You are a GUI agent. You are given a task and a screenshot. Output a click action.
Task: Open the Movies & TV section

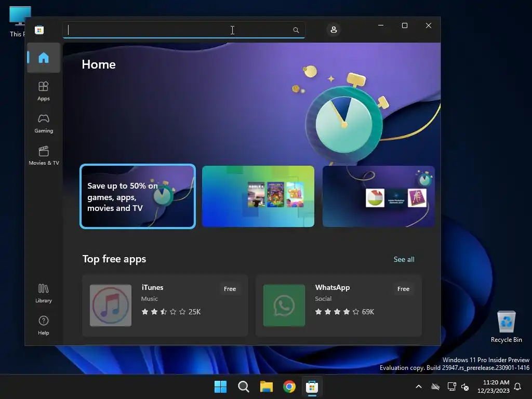44,155
